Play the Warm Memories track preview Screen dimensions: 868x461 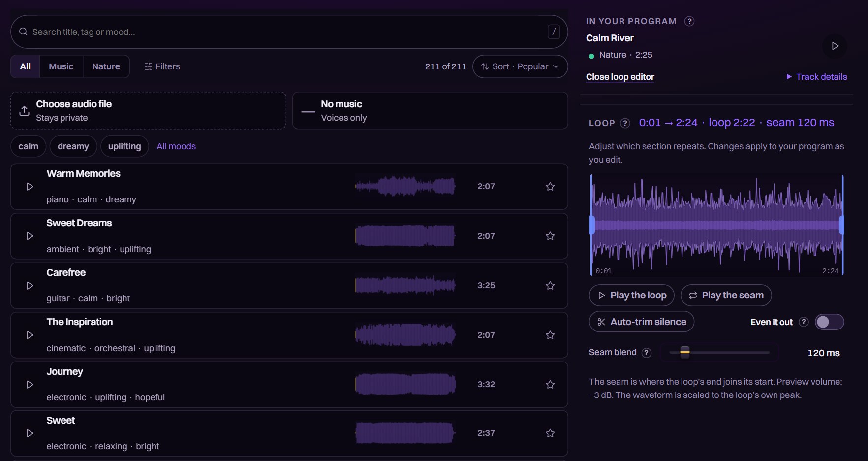tap(30, 187)
